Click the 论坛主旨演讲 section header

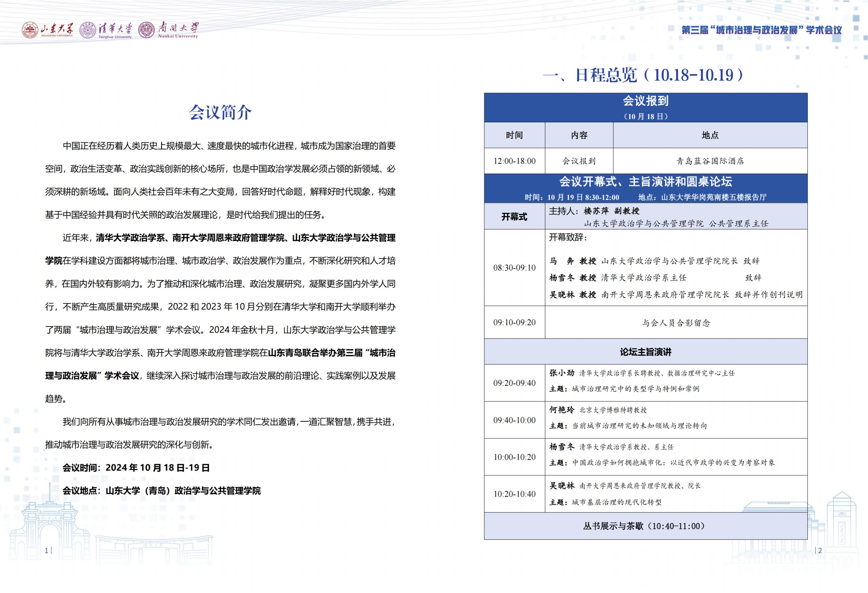pyautogui.click(x=645, y=352)
